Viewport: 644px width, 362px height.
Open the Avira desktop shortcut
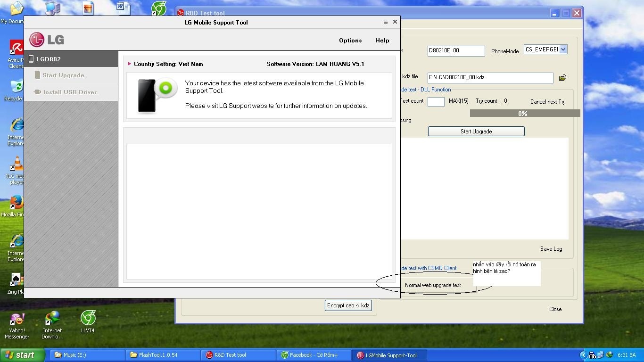[17, 49]
